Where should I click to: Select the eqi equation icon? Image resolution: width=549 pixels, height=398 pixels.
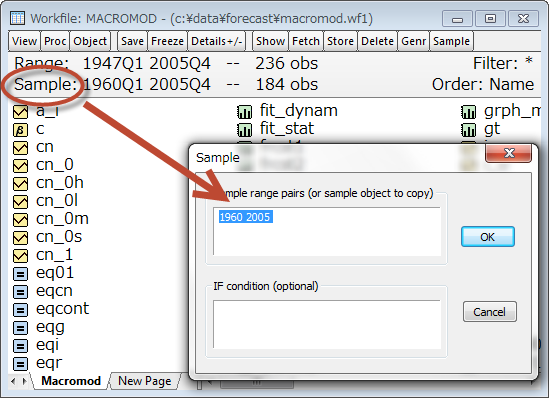pyautogui.click(x=20, y=346)
